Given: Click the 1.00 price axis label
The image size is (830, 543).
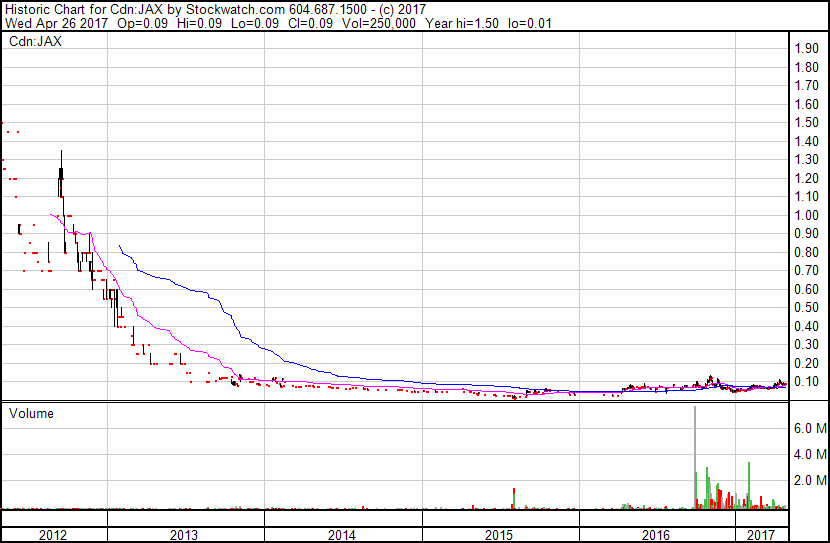Looking at the screenshot, I should click(x=807, y=216).
